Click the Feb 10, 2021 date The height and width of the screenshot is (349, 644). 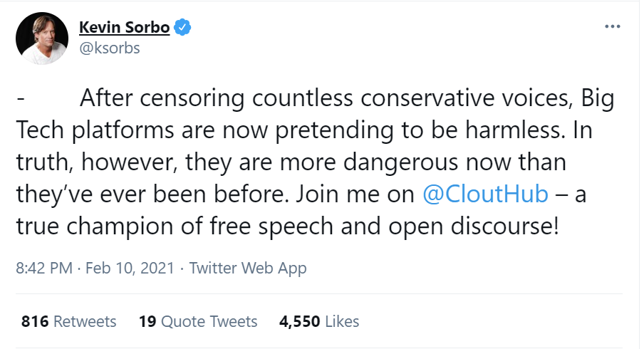click(129, 269)
